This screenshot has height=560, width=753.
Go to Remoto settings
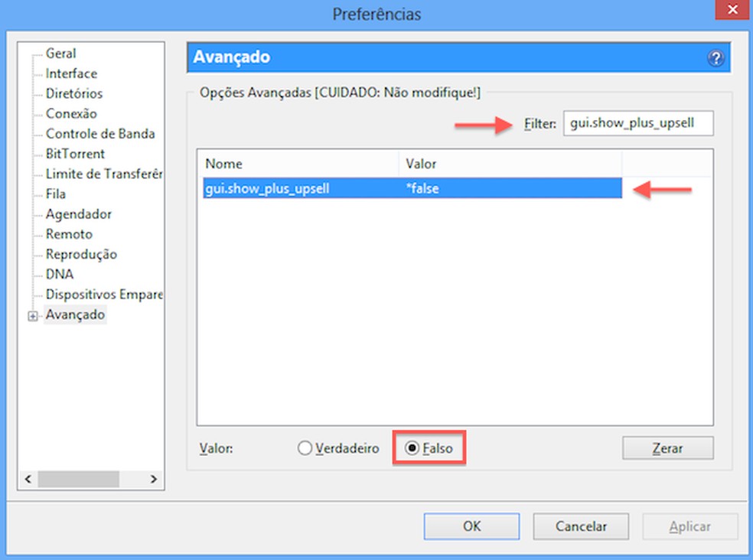tap(69, 234)
